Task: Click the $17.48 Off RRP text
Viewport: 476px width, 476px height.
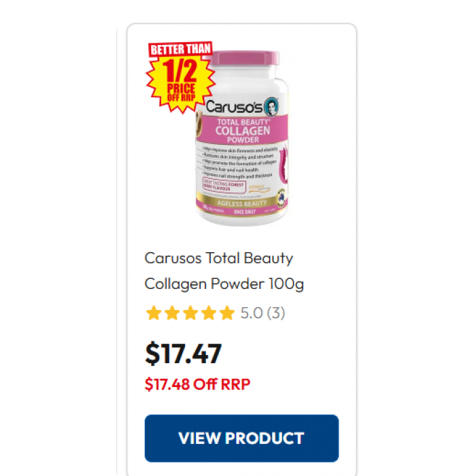Action: point(197,384)
